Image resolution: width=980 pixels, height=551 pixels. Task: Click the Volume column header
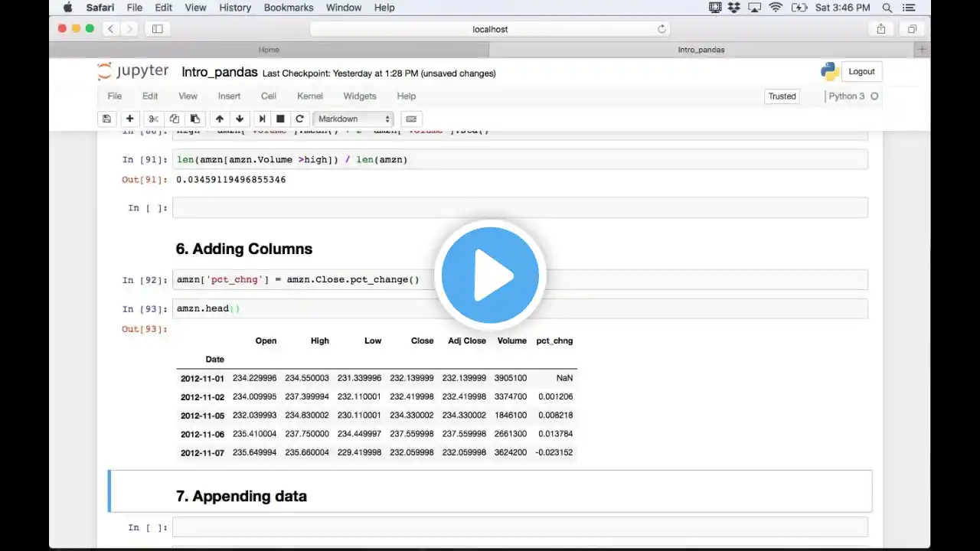coord(511,341)
